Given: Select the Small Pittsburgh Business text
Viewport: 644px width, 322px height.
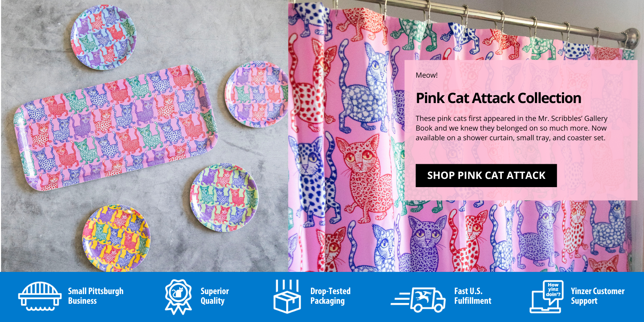Looking at the screenshot, I should click(96, 296).
